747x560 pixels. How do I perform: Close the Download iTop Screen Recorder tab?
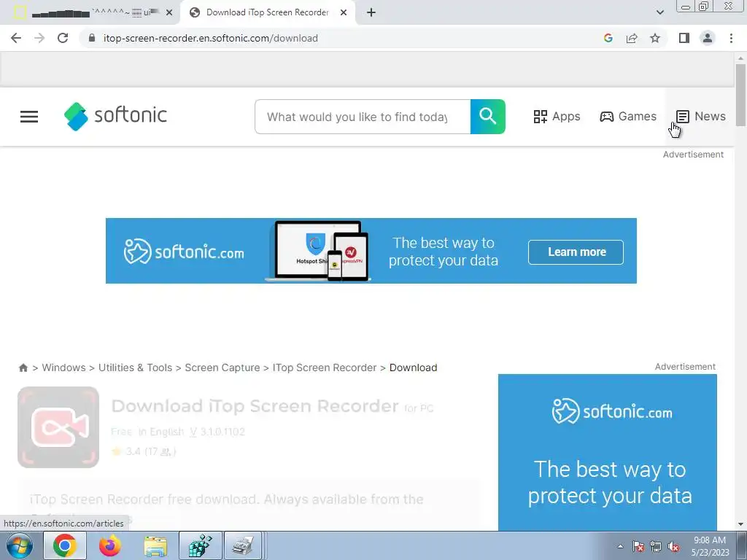343,13
